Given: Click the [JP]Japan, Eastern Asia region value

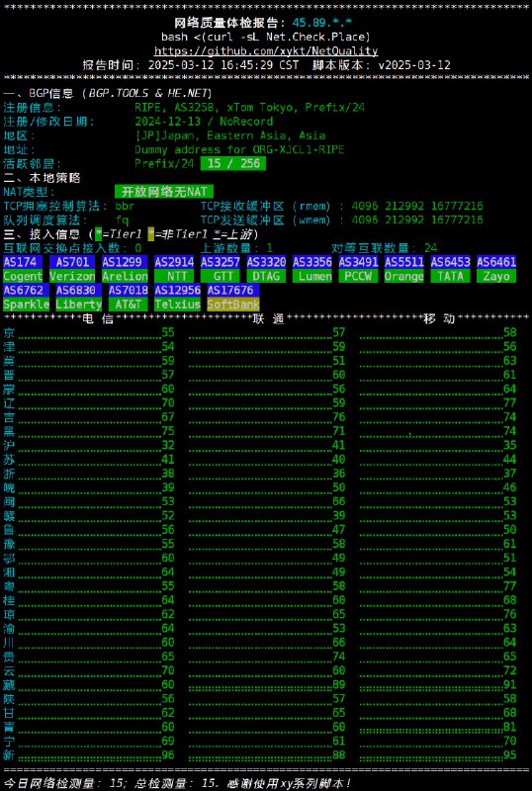Looking at the screenshot, I should [229, 135].
